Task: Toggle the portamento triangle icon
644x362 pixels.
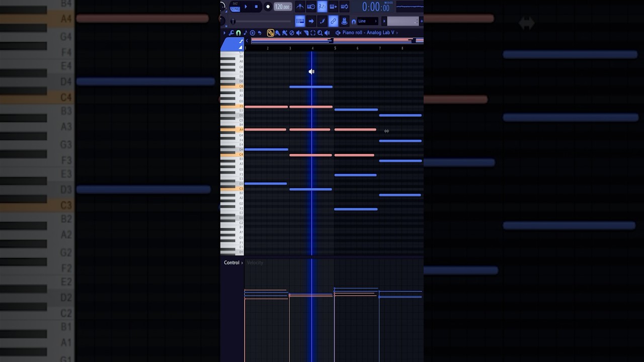Action: pyautogui.click(x=241, y=47)
